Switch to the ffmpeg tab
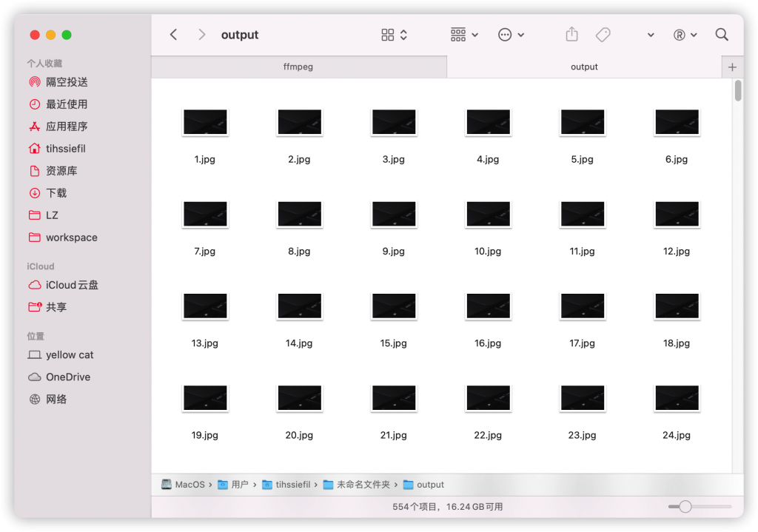The image size is (758, 532). pos(298,67)
